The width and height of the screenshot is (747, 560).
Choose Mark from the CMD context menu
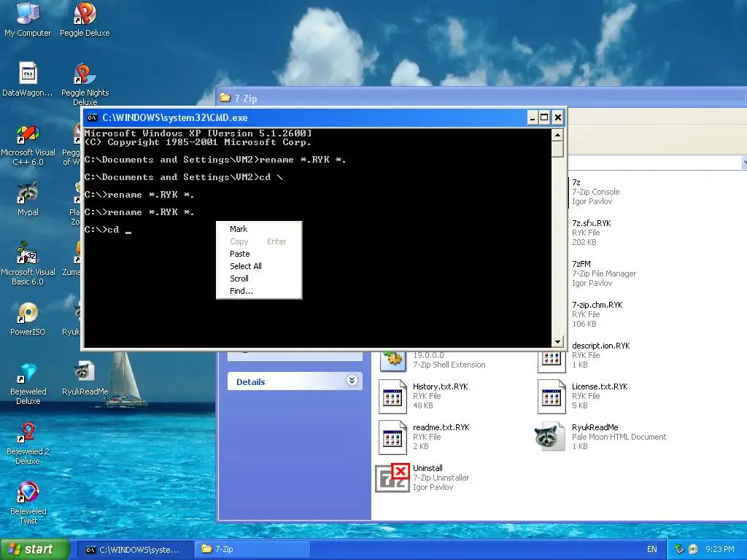click(x=239, y=229)
